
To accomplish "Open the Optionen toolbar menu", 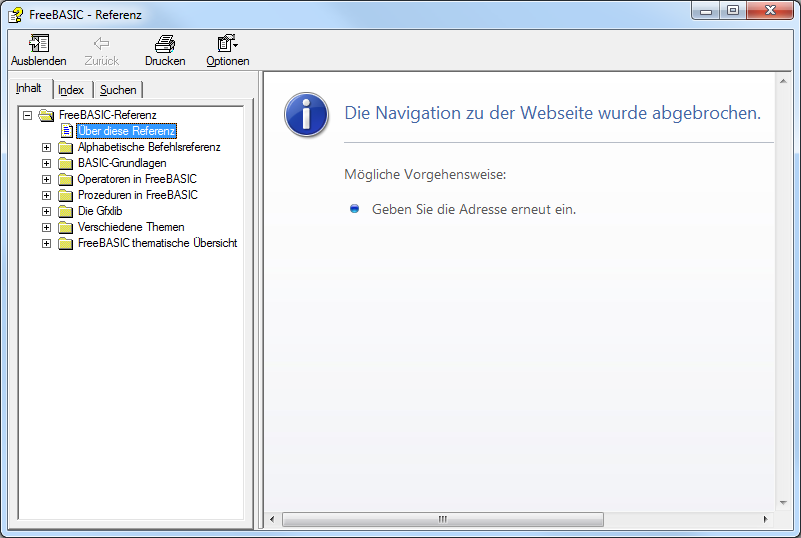I will click(227, 51).
